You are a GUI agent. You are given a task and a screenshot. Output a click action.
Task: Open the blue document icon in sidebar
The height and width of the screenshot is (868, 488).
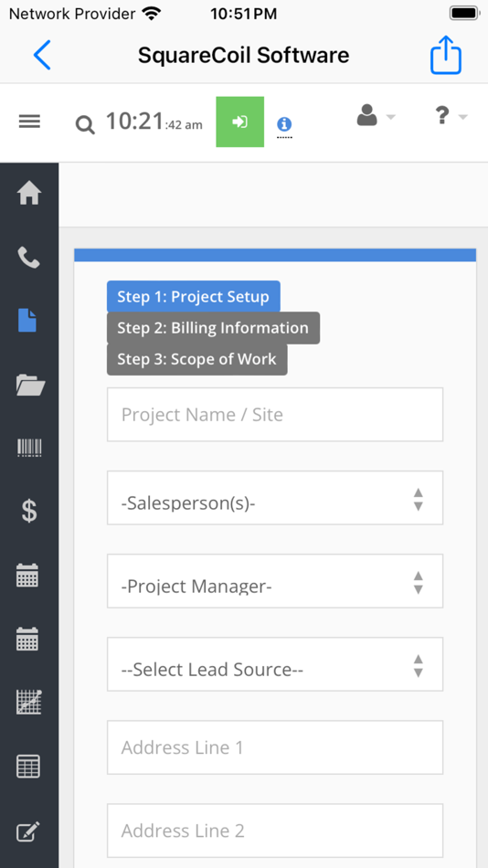click(27, 321)
